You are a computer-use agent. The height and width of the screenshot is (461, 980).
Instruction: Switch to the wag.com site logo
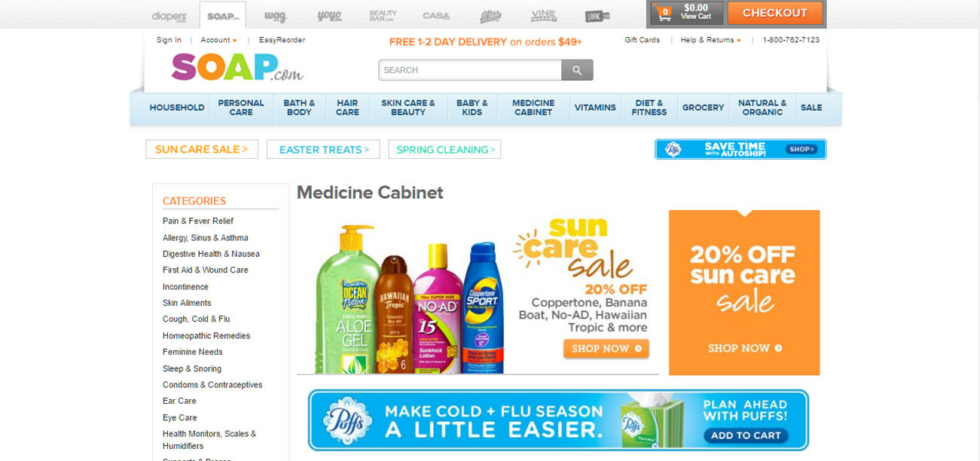tap(275, 15)
